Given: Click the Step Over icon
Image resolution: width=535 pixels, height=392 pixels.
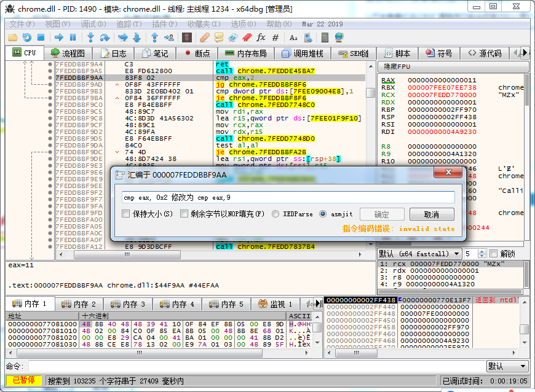Looking at the screenshot, I should [105, 37].
